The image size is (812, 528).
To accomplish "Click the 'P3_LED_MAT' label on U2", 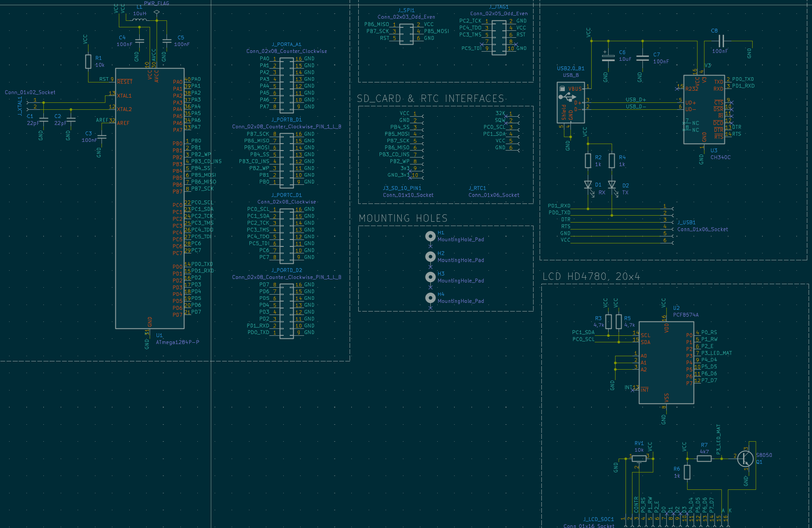I will 717,353.
